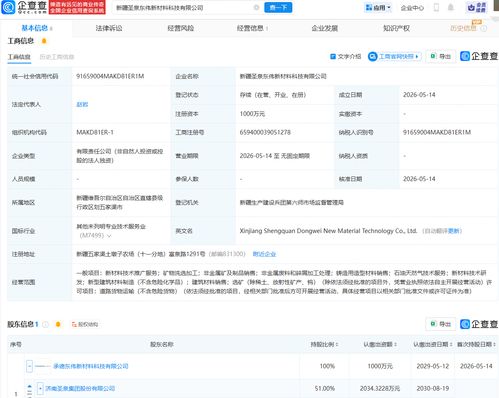Click 更新 link after English name

[453, 231]
